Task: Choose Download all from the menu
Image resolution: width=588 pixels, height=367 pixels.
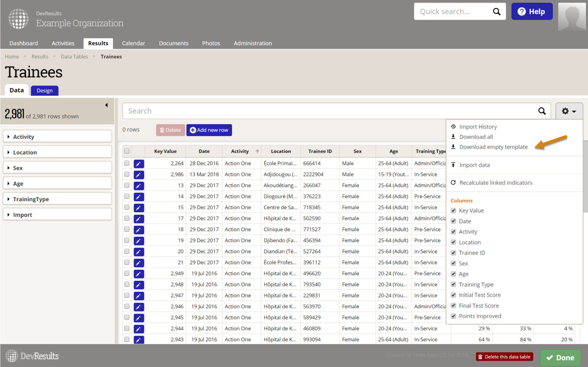Action: 476,137
